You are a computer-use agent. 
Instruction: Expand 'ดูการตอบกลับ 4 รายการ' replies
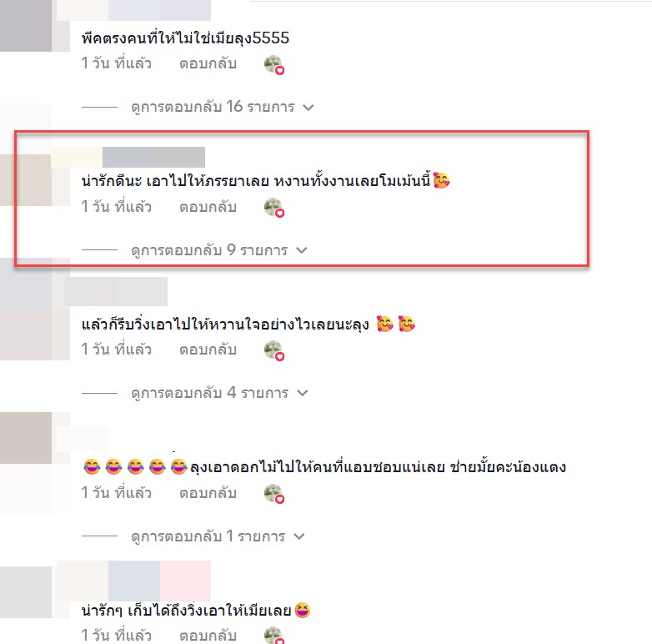click(x=219, y=393)
